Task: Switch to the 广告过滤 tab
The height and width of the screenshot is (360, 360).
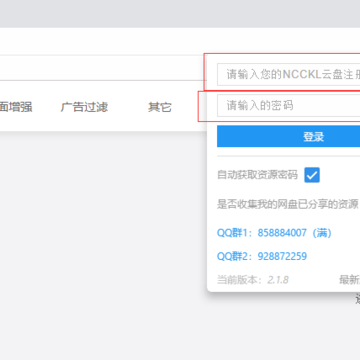Action: tap(84, 107)
